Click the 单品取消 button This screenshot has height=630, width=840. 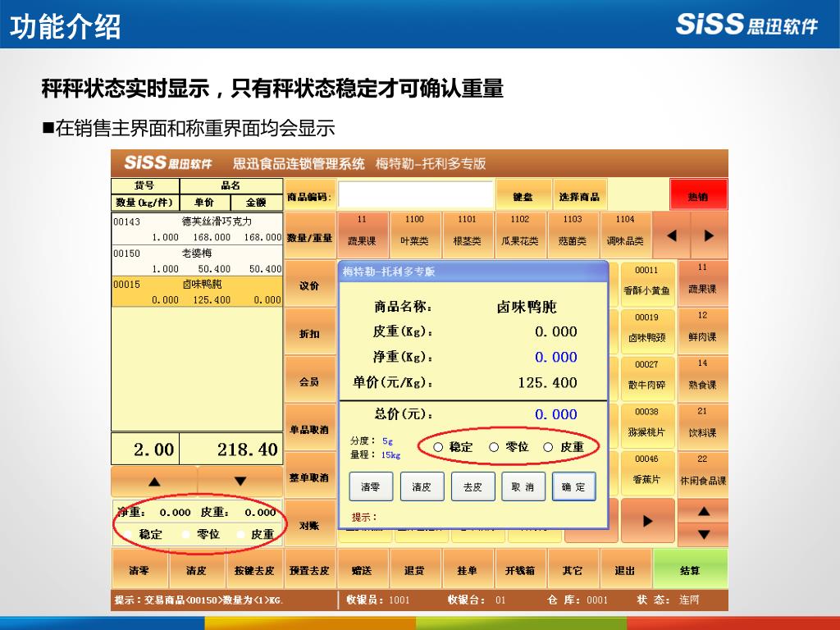(x=309, y=427)
